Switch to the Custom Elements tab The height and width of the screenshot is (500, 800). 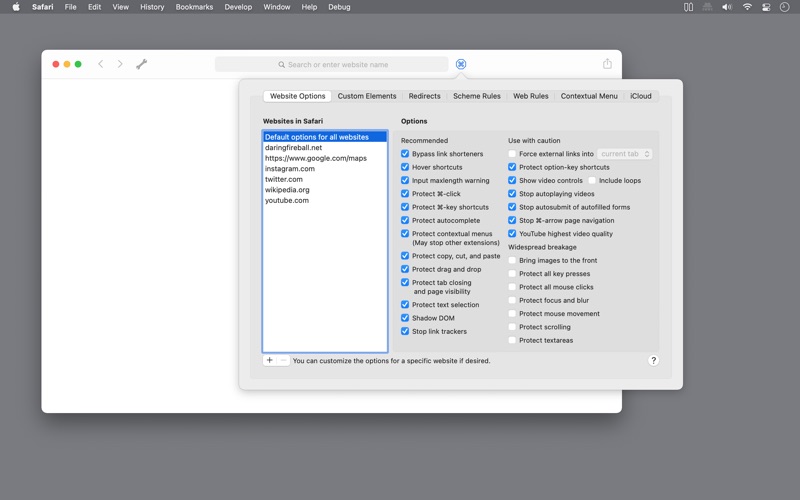(x=367, y=96)
